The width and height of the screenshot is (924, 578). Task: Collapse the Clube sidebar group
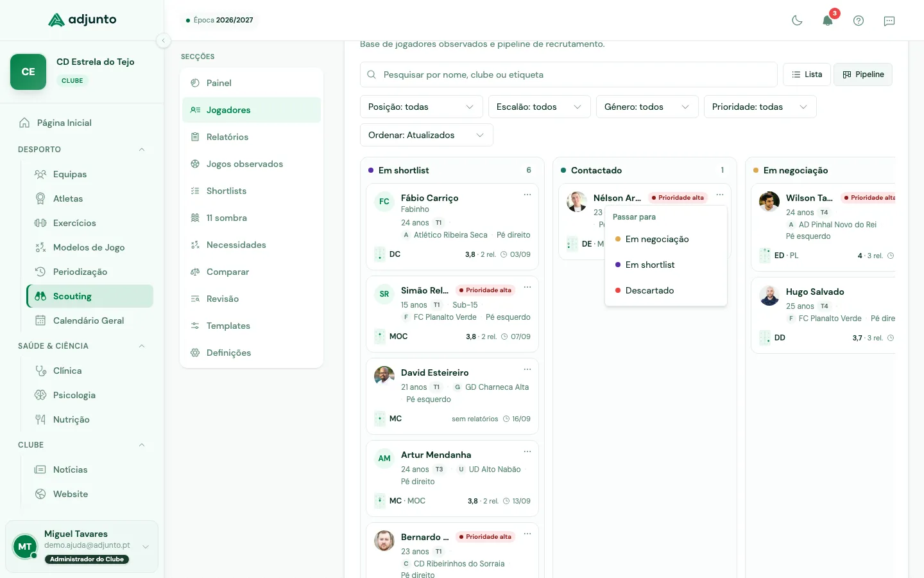tap(142, 445)
